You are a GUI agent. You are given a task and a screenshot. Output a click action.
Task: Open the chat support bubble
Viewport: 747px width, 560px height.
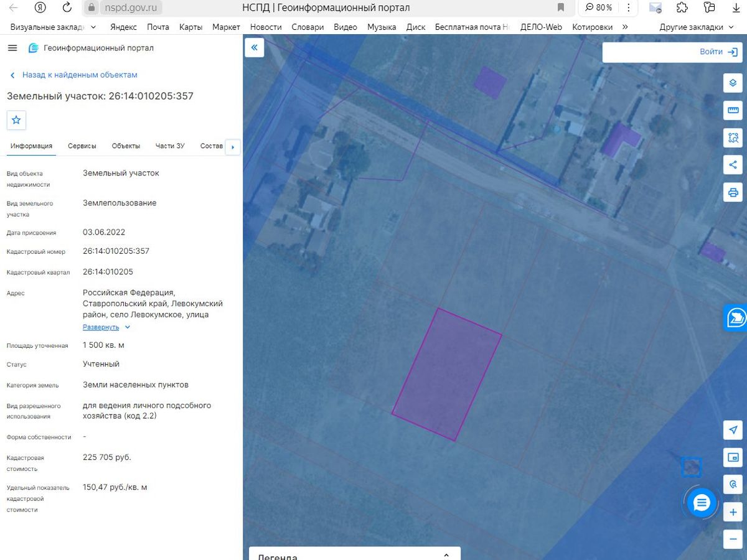[x=702, y=503]
